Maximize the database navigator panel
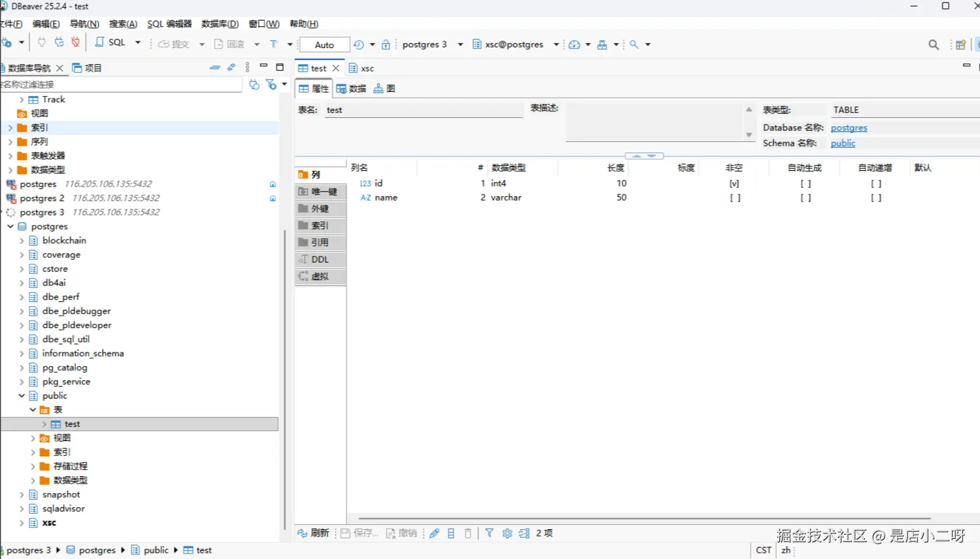The width and height of the screenshot is (980, 559). (x=280, y=67)
